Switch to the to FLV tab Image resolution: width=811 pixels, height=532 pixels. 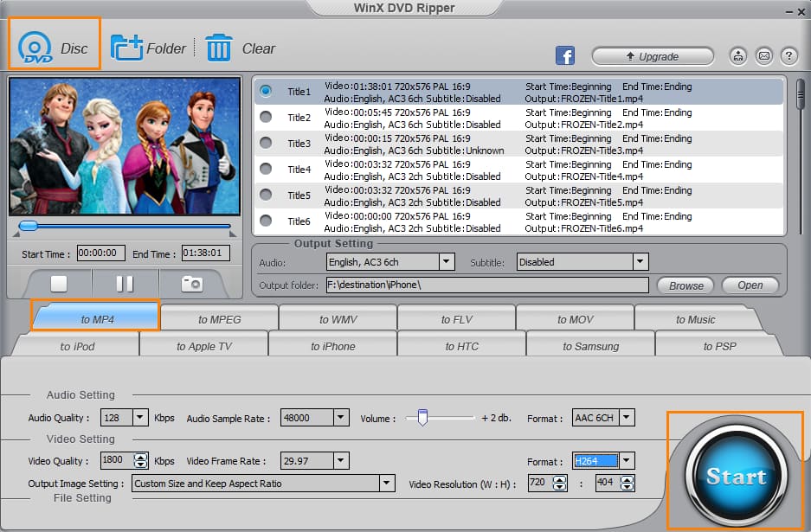[x=456, y=319]
